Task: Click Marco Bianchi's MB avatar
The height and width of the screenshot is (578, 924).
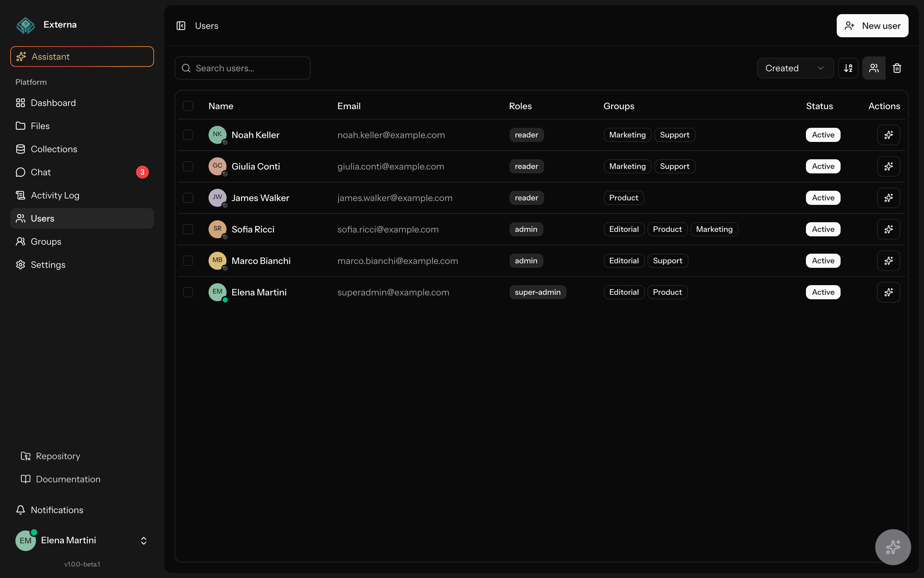Action: tap(218, 260)
